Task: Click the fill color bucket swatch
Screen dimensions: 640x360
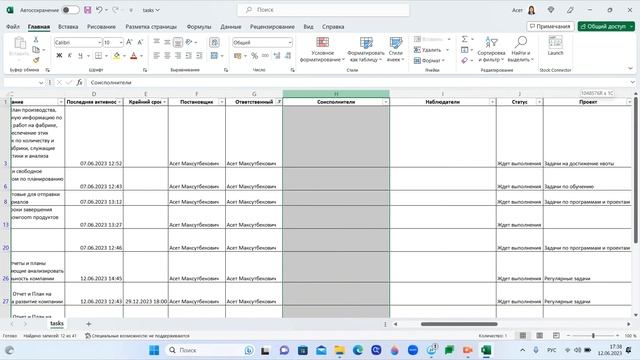Action: click(117, 56)
